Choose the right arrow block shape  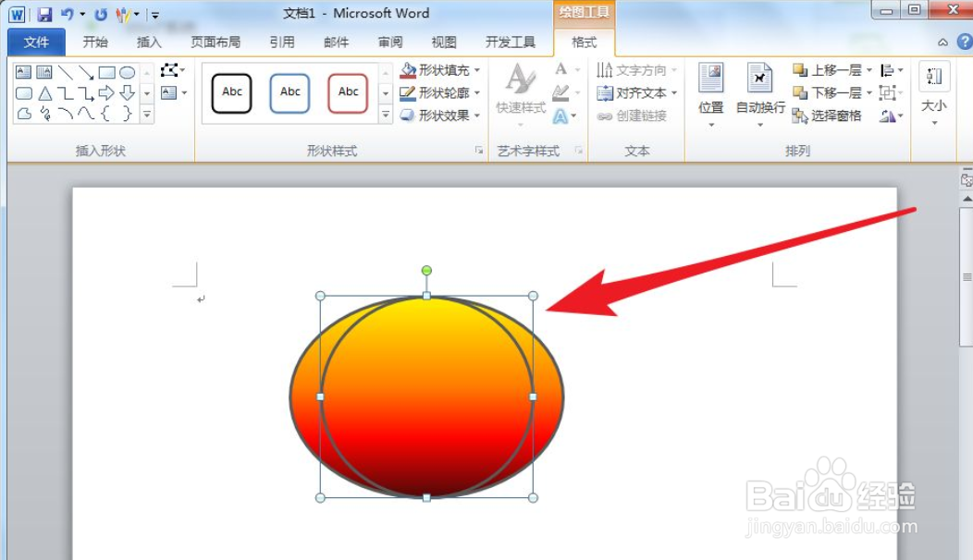106,93
